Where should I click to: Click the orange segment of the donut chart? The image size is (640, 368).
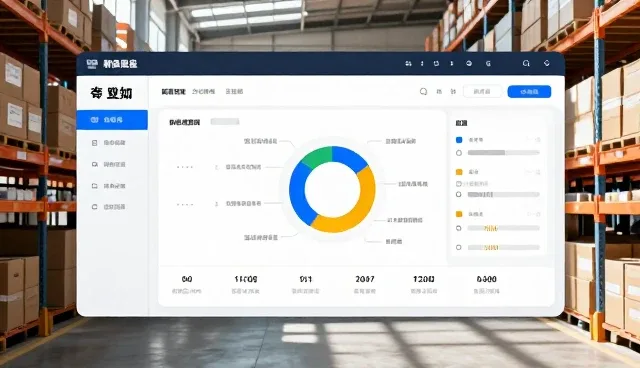(x=360, y=206)
